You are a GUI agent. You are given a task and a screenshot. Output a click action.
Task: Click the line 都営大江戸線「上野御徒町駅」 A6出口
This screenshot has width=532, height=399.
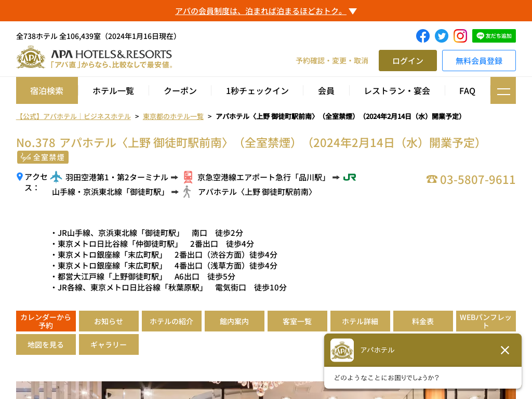coord(143,276)
